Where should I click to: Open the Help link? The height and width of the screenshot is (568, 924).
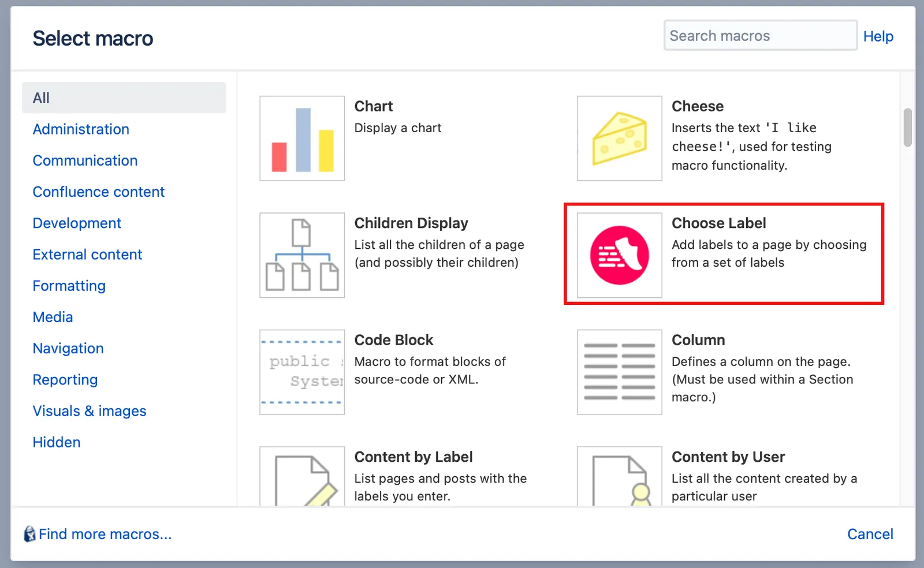(878, 36)
